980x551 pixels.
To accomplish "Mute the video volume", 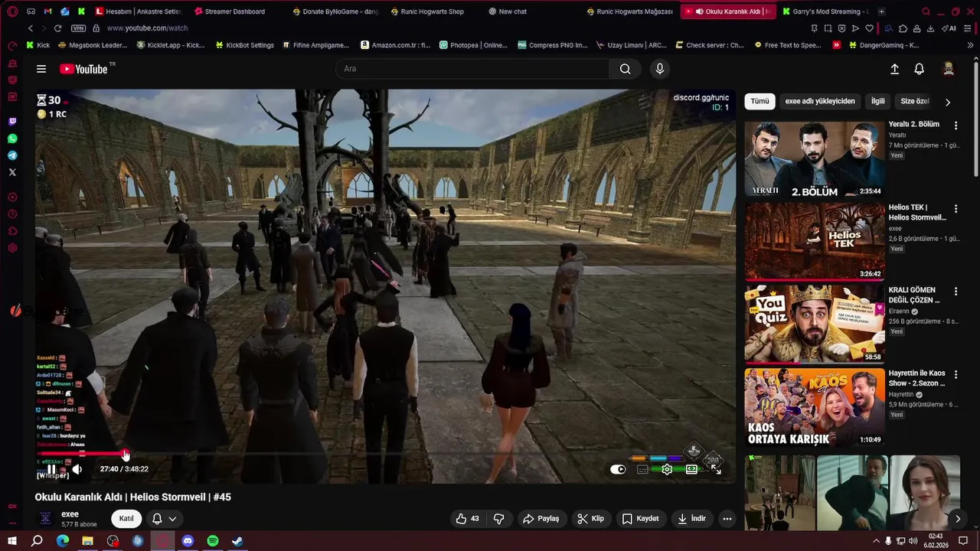I will pyautogui.click(x=77, y=469).
